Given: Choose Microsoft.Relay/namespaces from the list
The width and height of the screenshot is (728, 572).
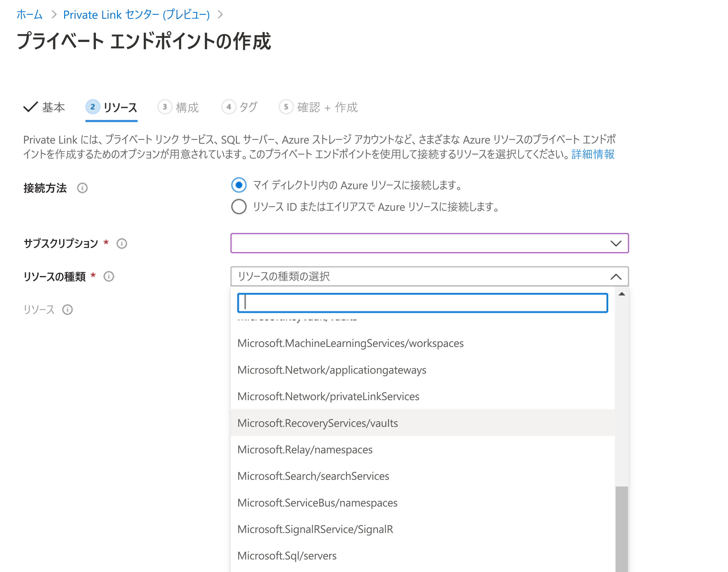Looking at the screenshot, I should pos(423,450).
